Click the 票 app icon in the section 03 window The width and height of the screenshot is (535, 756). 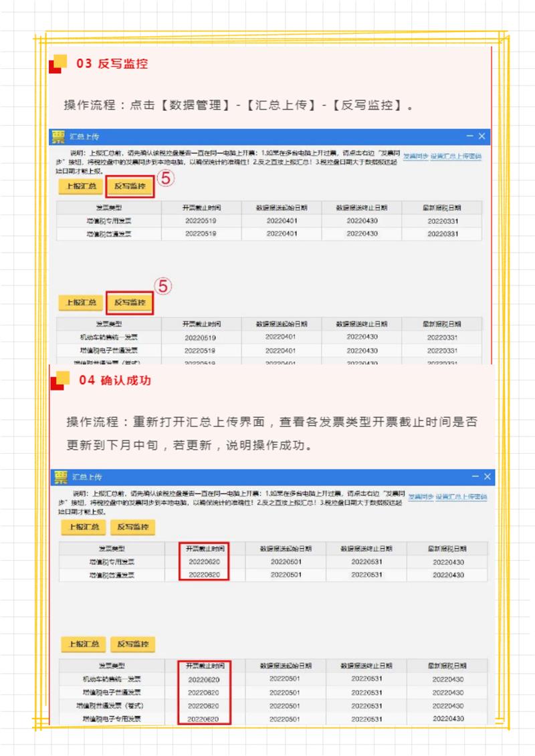point(59,136)
